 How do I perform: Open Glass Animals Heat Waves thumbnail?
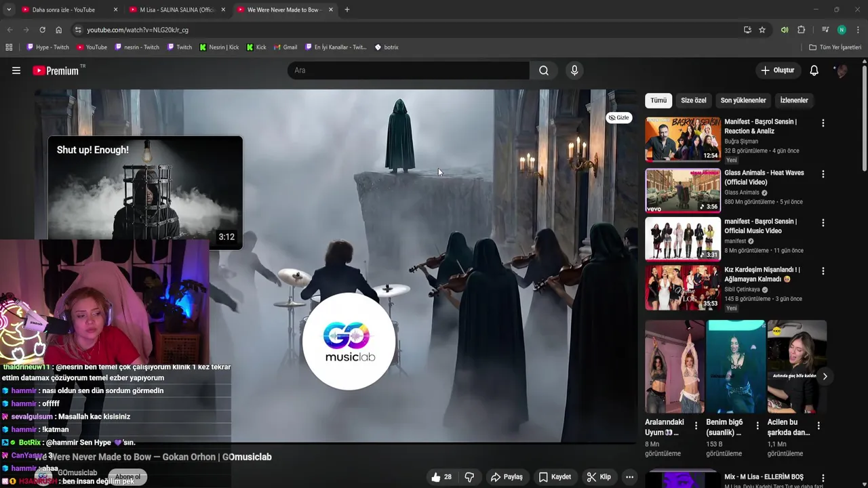pyautogui.click(x=683, y=190)
